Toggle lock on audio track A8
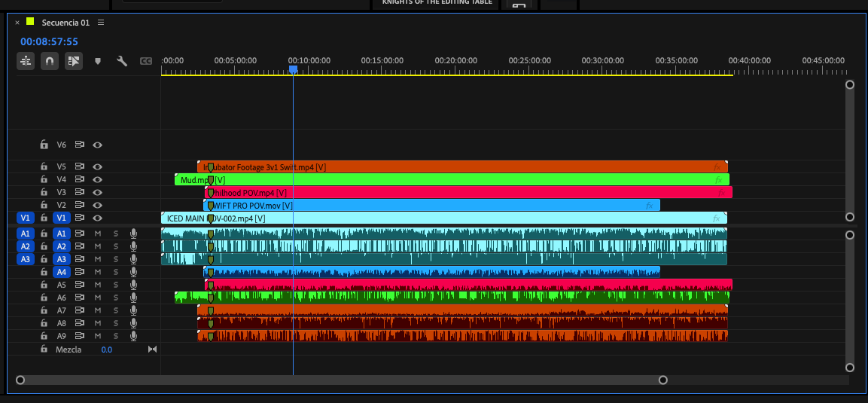This screenshot has height=403, width=868. click(44, 322)
